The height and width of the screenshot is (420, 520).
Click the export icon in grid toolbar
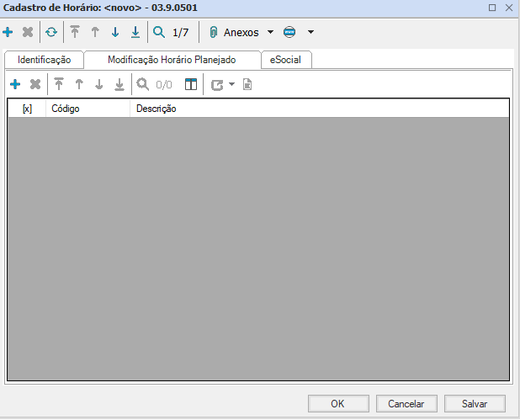[x=217, y=84]
